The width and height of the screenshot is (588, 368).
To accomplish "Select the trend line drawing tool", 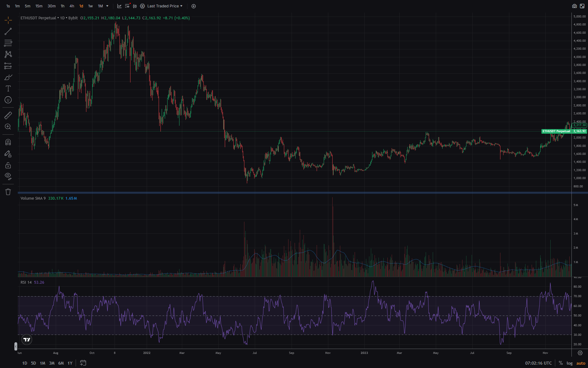I will (x=8, y=31).
